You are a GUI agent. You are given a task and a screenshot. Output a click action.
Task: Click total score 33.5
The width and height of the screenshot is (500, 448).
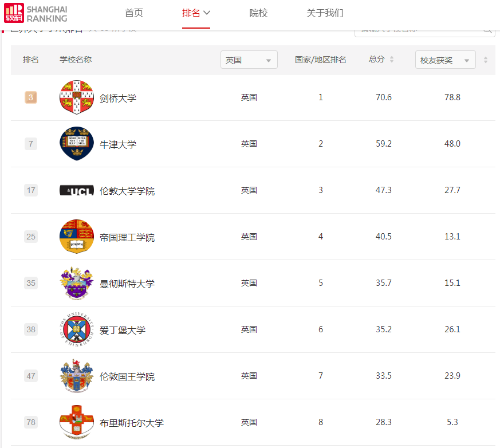pos(384,376)
